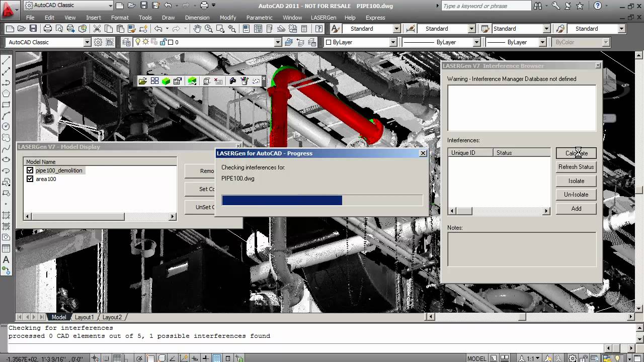Toggle the layer freeze sun icon

tap(146, 42)
